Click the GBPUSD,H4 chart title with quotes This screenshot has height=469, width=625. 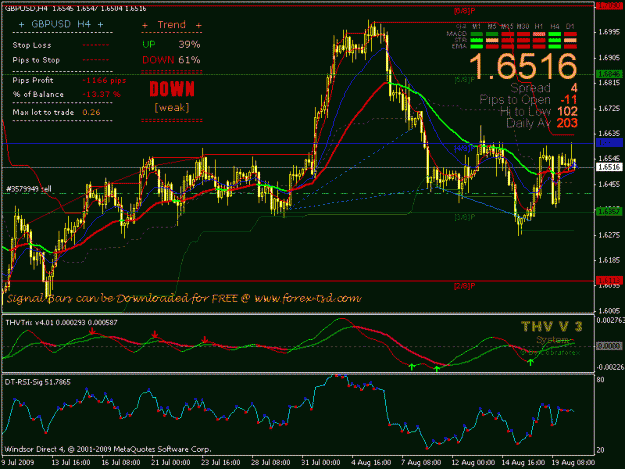click(76, 9)
